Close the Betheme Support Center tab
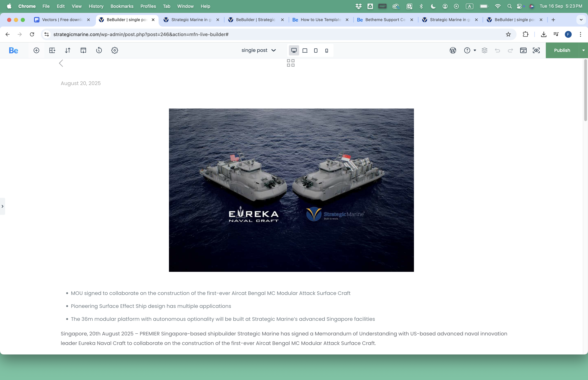588x380 pixels. [412, 20]
